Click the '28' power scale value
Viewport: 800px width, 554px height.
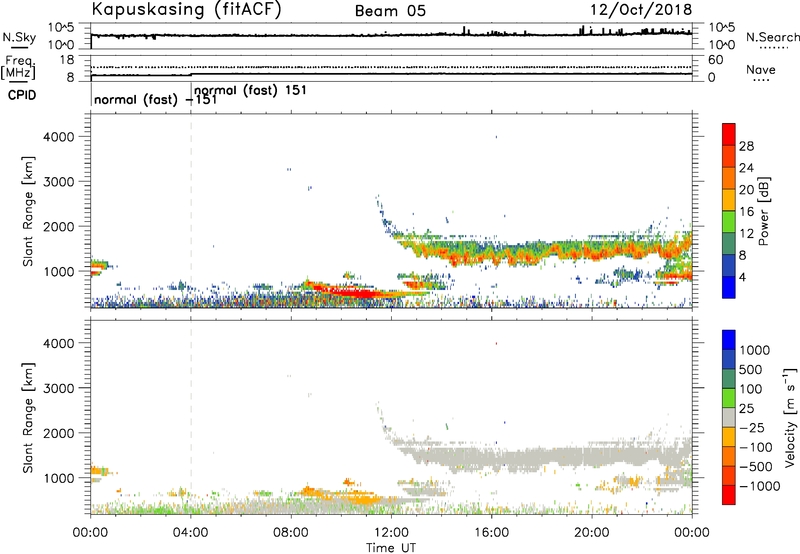(746, 146)
